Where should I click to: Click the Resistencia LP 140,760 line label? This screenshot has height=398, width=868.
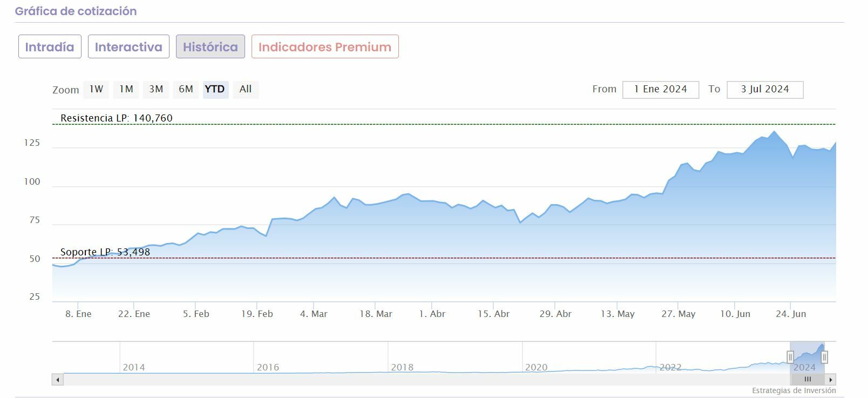click(x=117, y=118)
